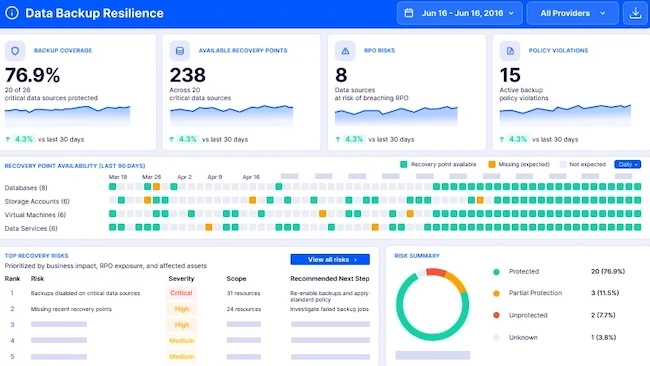Click the 4.3% change badge on RPO Risks card
Image resolution: width=650 pixels, height=366 pixels.
tap(354, 139)
